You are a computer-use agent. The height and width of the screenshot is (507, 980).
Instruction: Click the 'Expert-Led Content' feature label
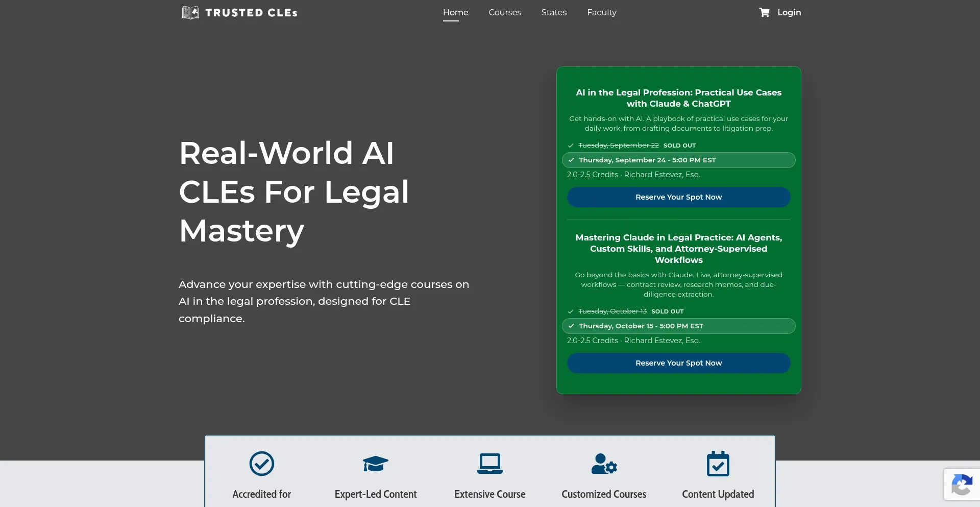[376, 494]
